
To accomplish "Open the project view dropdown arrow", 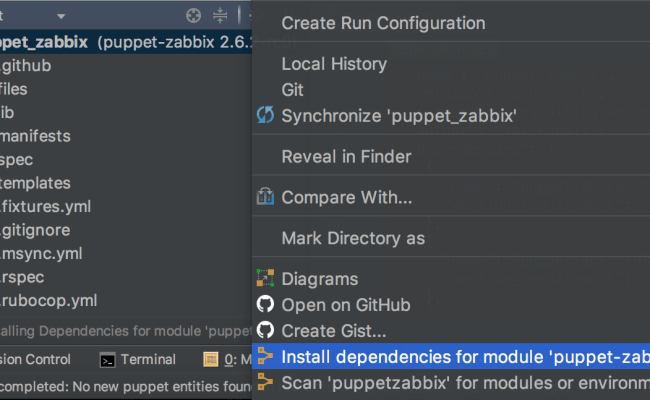I will (61, 17).
